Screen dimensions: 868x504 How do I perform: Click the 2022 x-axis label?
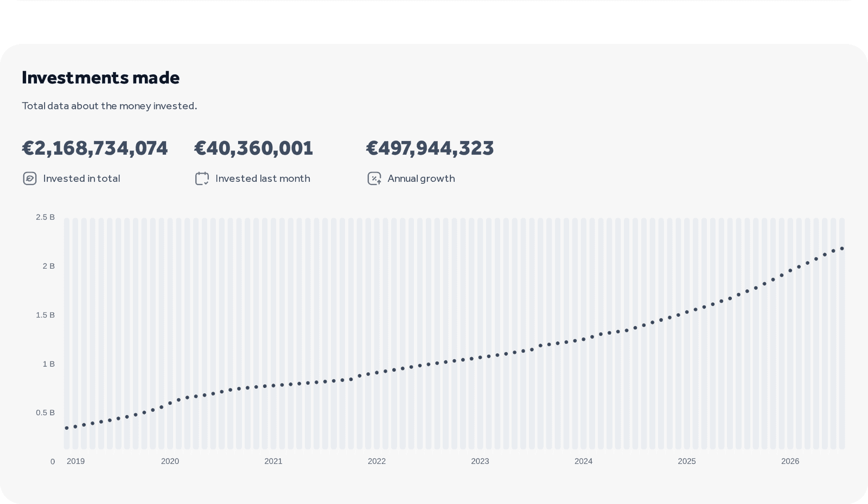[376, 461]
